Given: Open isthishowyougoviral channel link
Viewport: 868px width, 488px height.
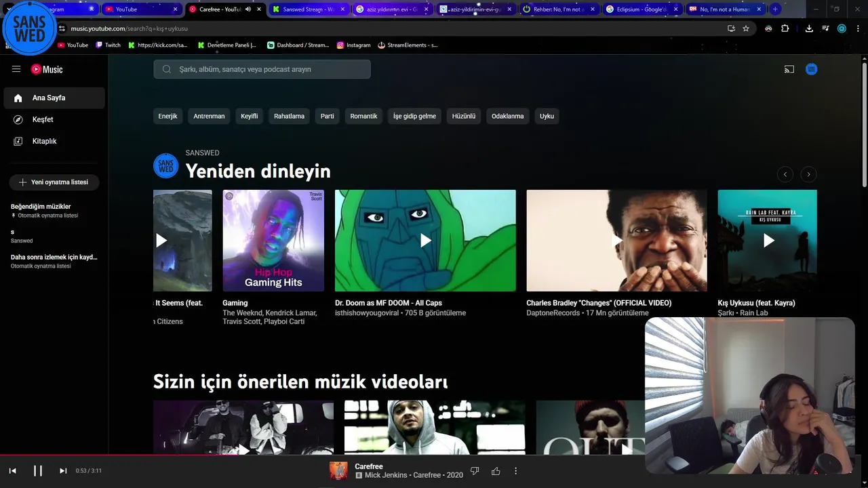Looking at the screenshot, I should pos(368,313).
